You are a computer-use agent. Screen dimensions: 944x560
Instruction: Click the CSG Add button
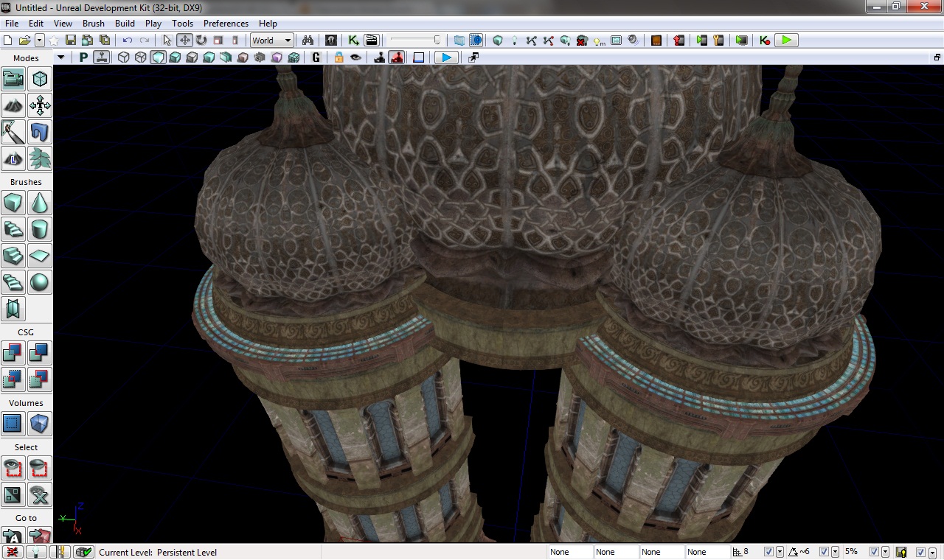[13, 353]
